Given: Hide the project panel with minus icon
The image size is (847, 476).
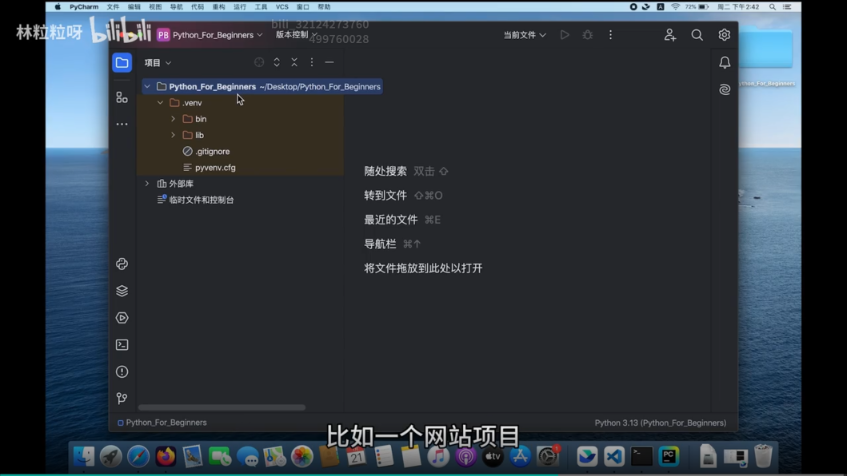Looking at the screenshot, I should click(x=329, y=62).
